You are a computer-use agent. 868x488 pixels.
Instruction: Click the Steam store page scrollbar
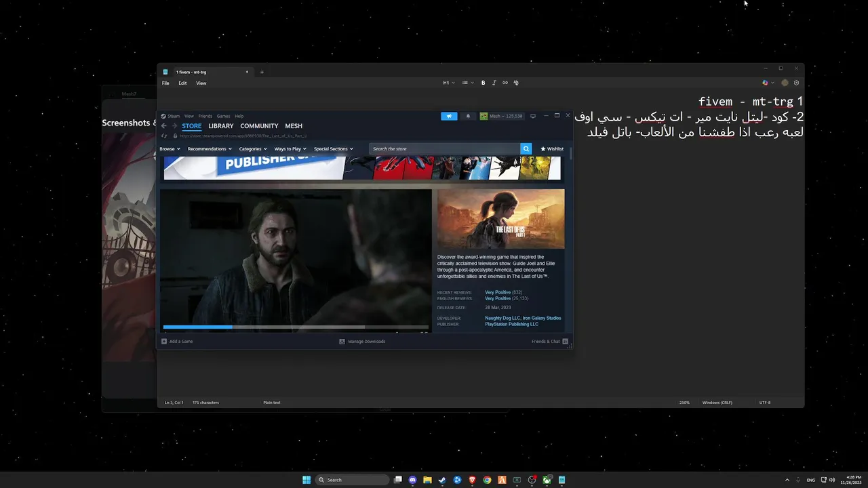pos(571,154)
